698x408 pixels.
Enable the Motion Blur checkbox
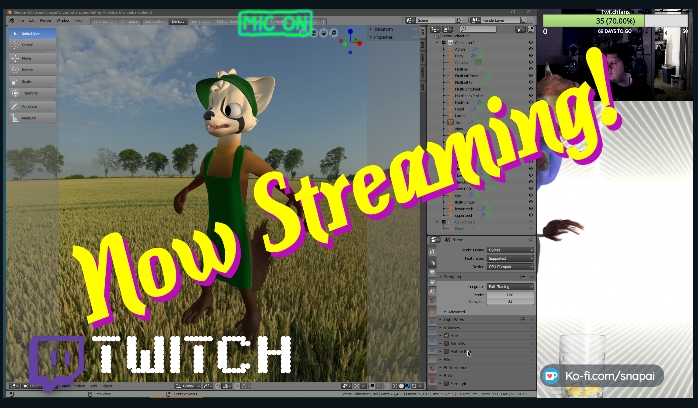pos(446,351)
